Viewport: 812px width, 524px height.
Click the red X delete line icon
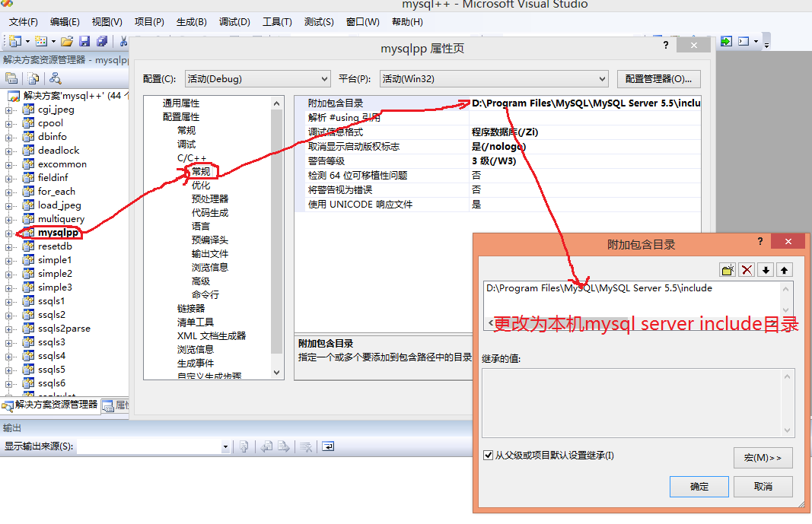(747, 269)
